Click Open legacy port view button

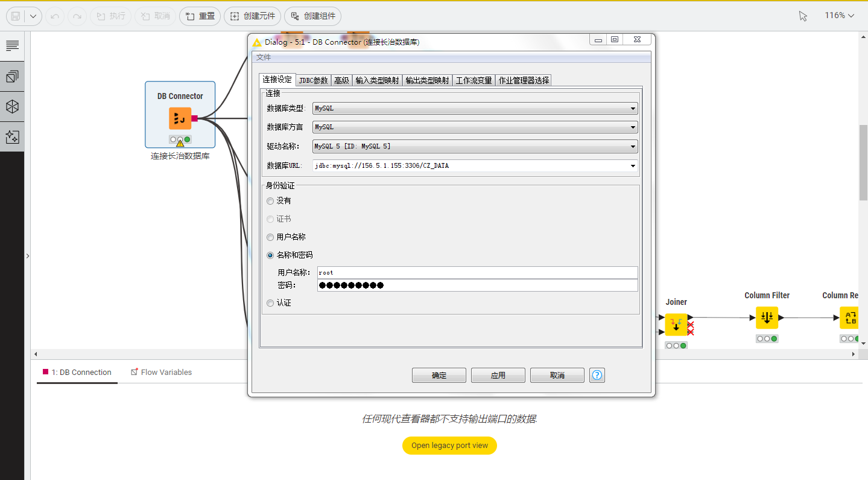449,446
